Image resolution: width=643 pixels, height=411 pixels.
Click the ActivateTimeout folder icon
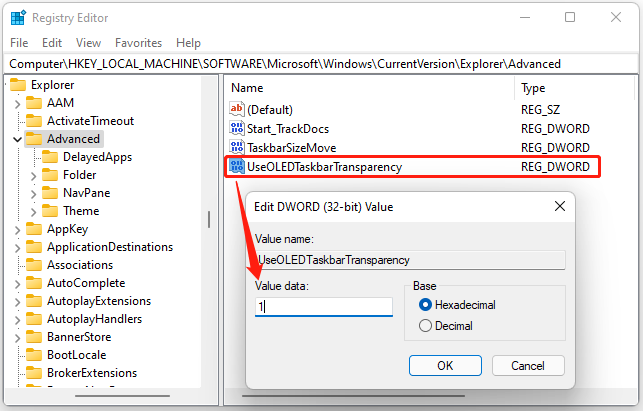(x=34, y=121)
